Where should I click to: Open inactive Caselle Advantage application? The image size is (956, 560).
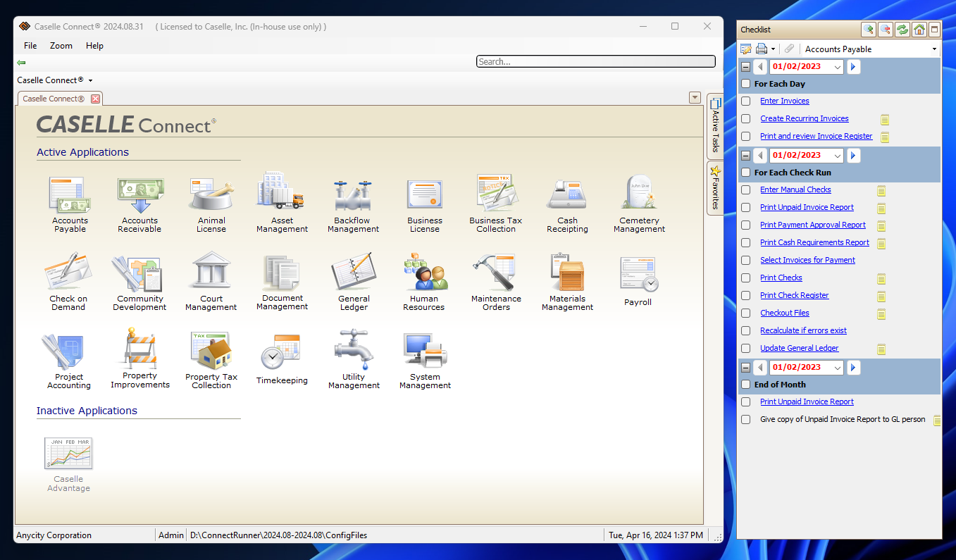click(68, 463)
